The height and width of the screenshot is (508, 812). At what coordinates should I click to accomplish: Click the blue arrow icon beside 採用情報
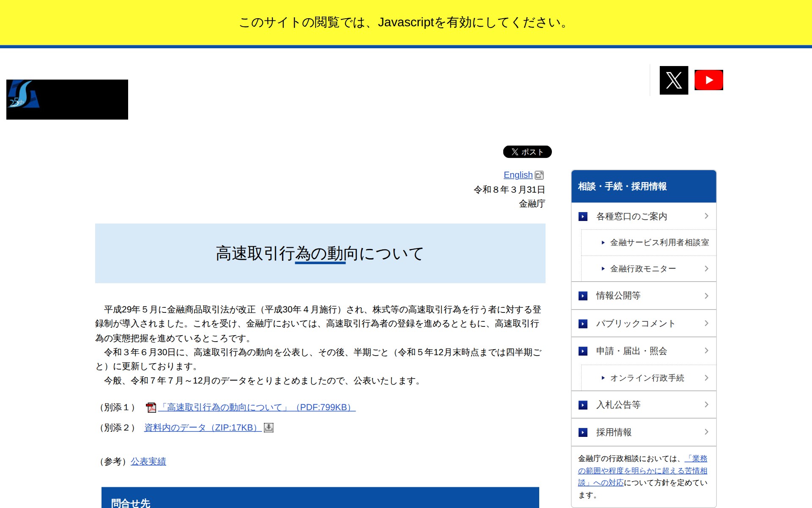[583, 432]
